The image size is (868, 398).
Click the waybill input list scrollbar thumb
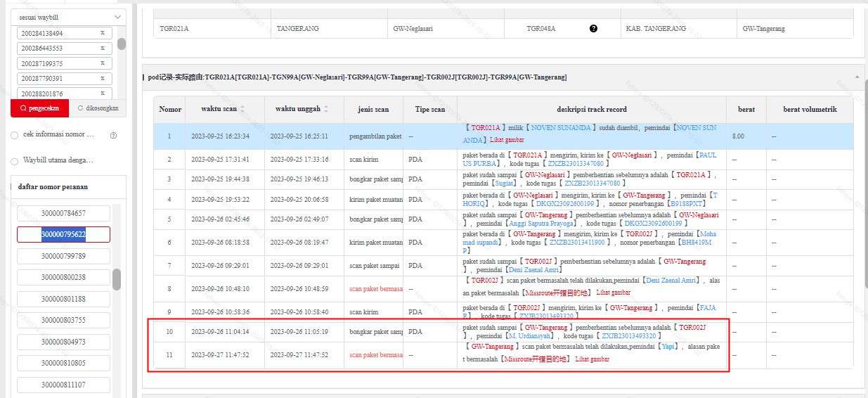click(x=122, y=44)
